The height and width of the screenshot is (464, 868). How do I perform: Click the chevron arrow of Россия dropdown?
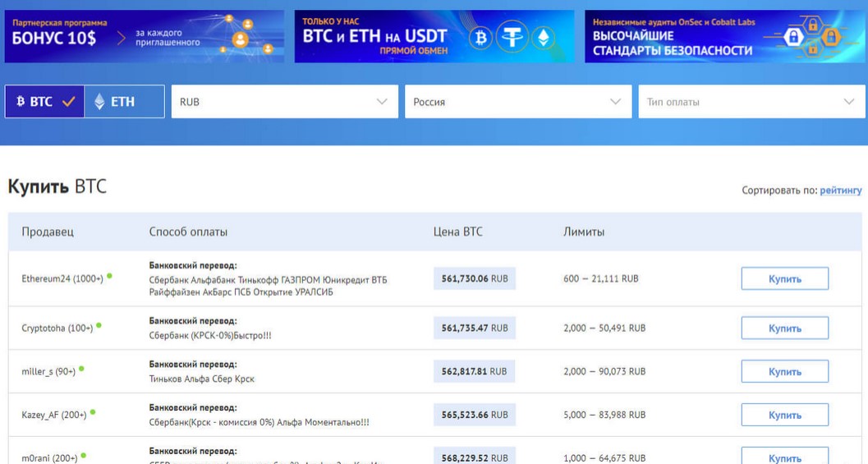point(616,101)
